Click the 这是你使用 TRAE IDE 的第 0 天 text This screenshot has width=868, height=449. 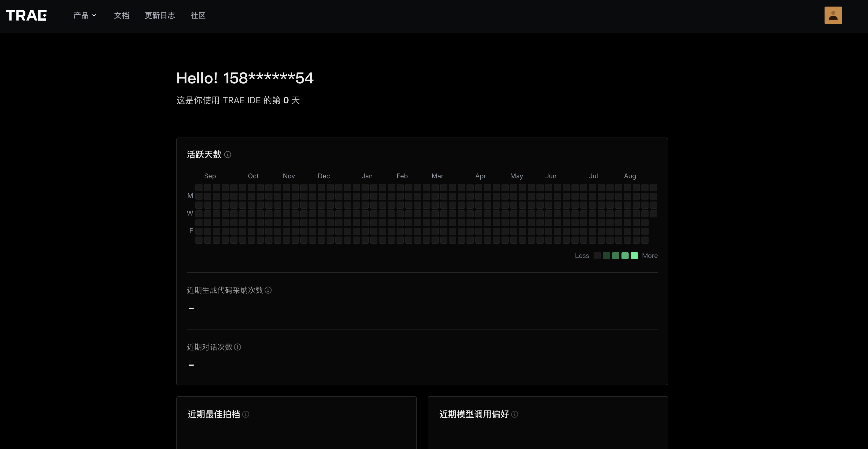tap(238, 100)
